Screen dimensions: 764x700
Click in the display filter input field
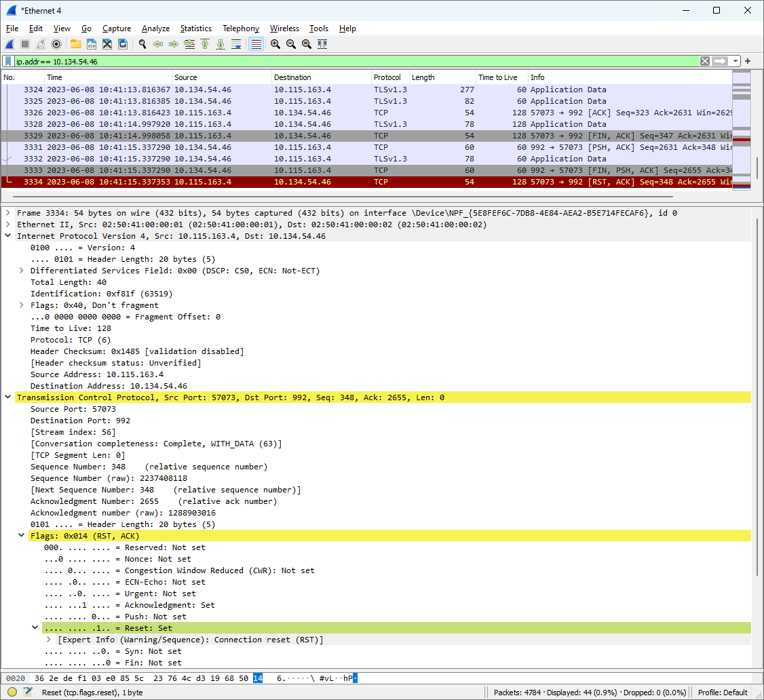point(356,61)
